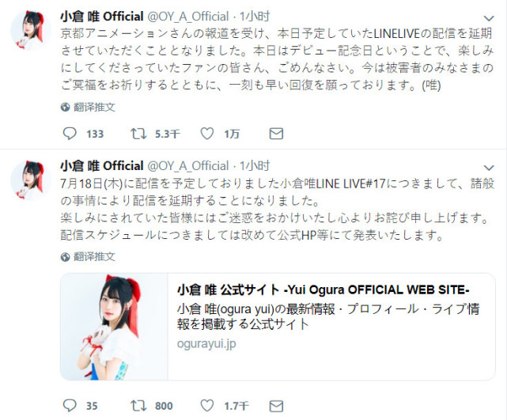Visit @OY_A_Official handle on second tweet
507x420 pixels.
click(x=188, y=166)
